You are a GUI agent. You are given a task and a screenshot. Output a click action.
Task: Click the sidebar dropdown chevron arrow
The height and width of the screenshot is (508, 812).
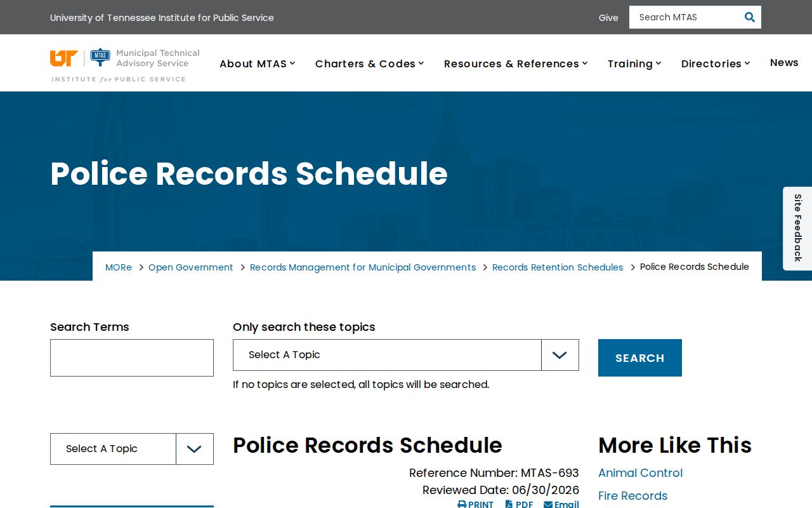point(194,449)
